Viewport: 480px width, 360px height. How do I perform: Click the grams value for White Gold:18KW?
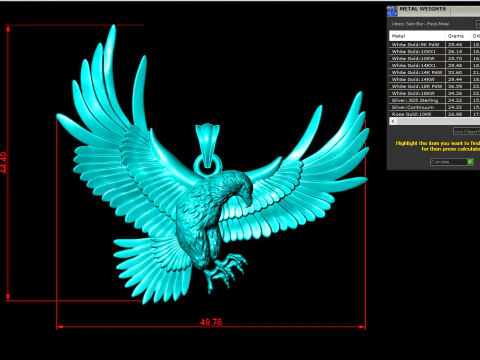(455, 93)
